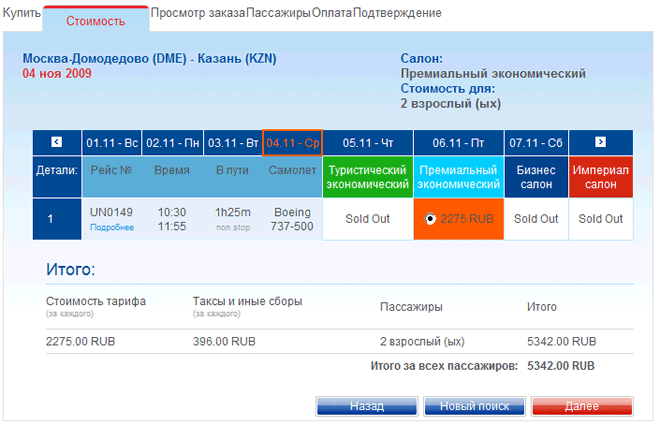Open Подробнее link for flight UN0149
The image size is (660, 425).
tap(112, 227)
